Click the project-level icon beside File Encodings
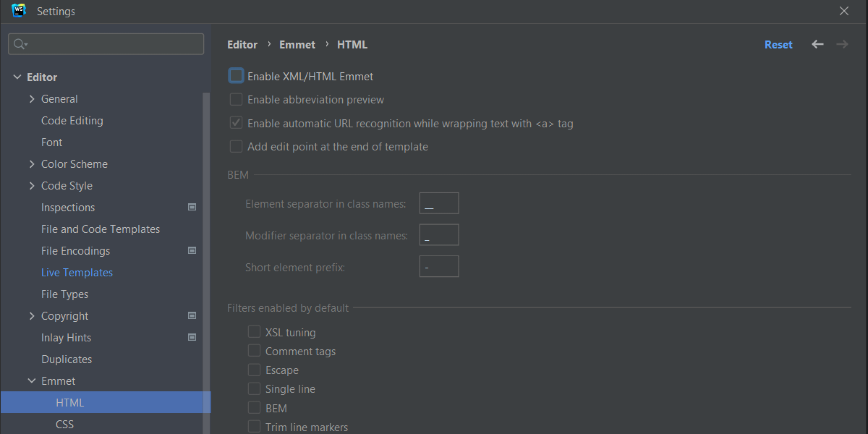868x434 pixels. [192, 251]
